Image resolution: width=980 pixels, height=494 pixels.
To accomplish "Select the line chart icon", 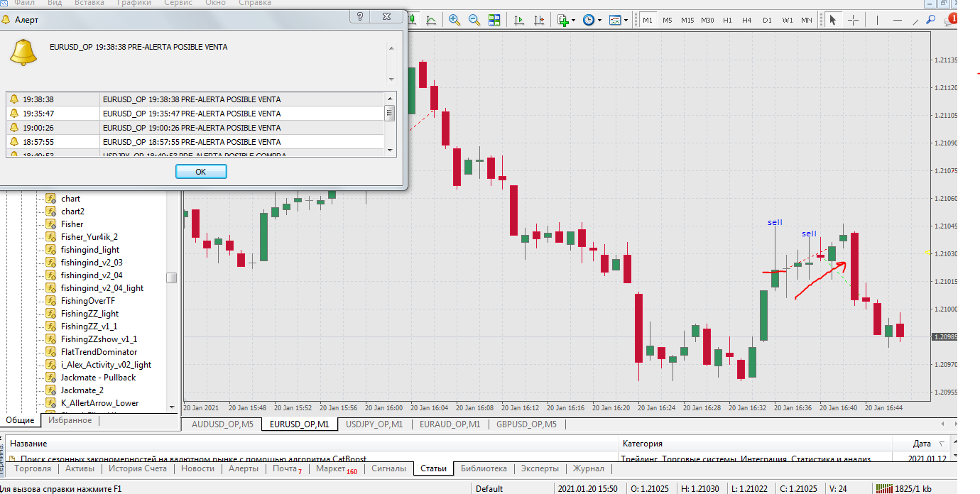I will coord(430,20).
